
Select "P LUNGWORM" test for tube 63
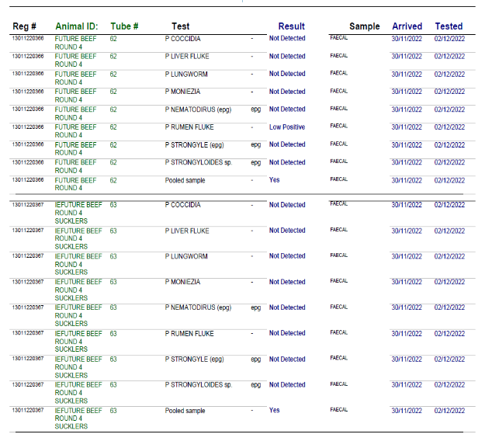[186, 256]
